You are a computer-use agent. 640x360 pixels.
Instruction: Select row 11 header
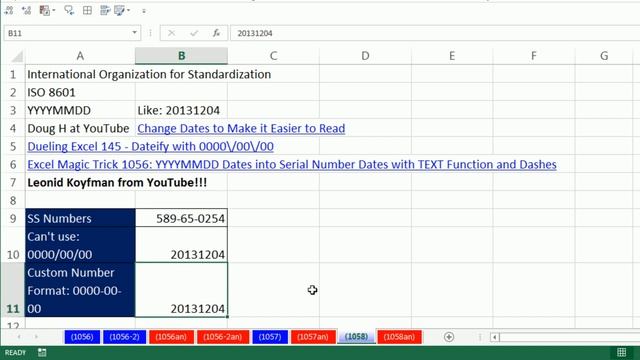tap(13, 290)
